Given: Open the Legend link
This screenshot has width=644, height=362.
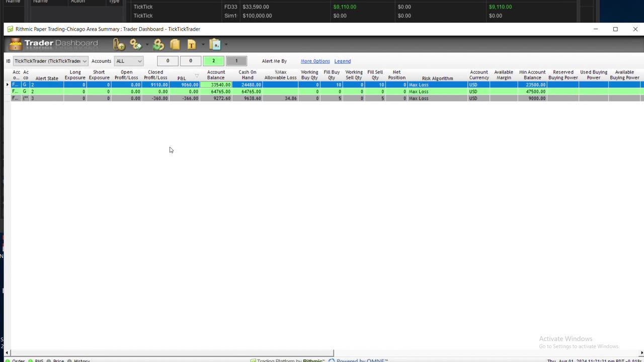Looking at the screenshot, I should click(x=343, y=61).
